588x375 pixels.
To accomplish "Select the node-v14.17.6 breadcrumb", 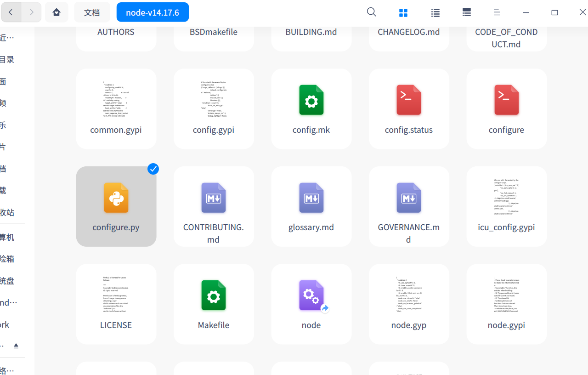I will click(153, 12).
